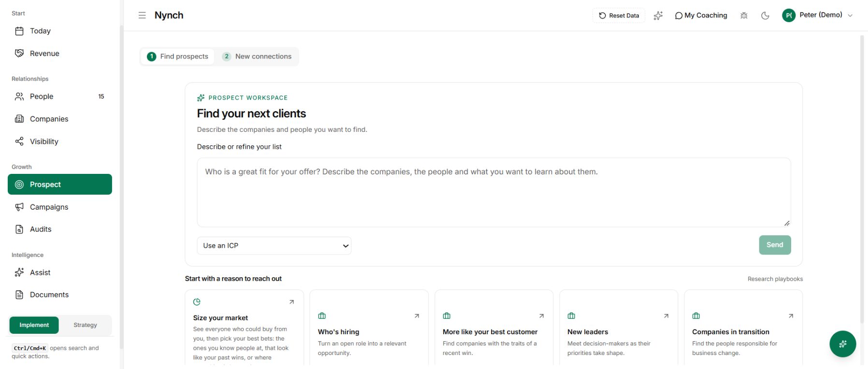Click the main page vertical scrollbar
Image resolution: width=868 pixels, height=369 pixels.
click(862, 179)
